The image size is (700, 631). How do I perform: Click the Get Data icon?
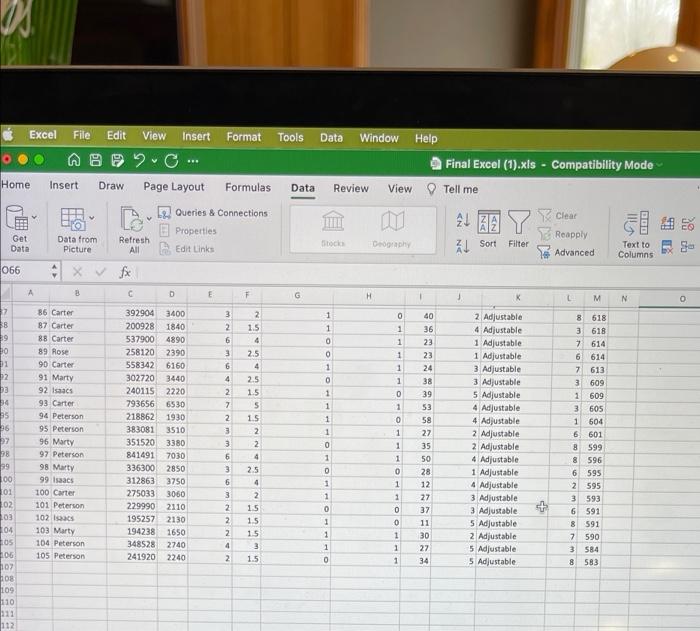coord(17,218)
